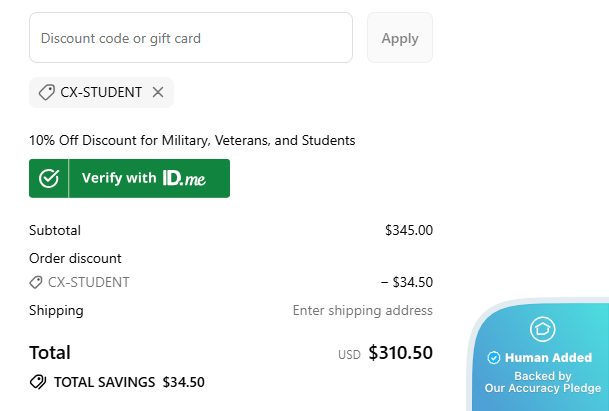Click the $310.50 total amount

coord(400,353)
